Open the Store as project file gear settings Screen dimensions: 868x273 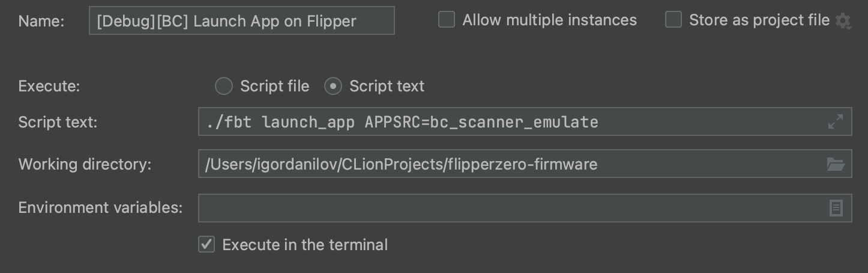843,21
